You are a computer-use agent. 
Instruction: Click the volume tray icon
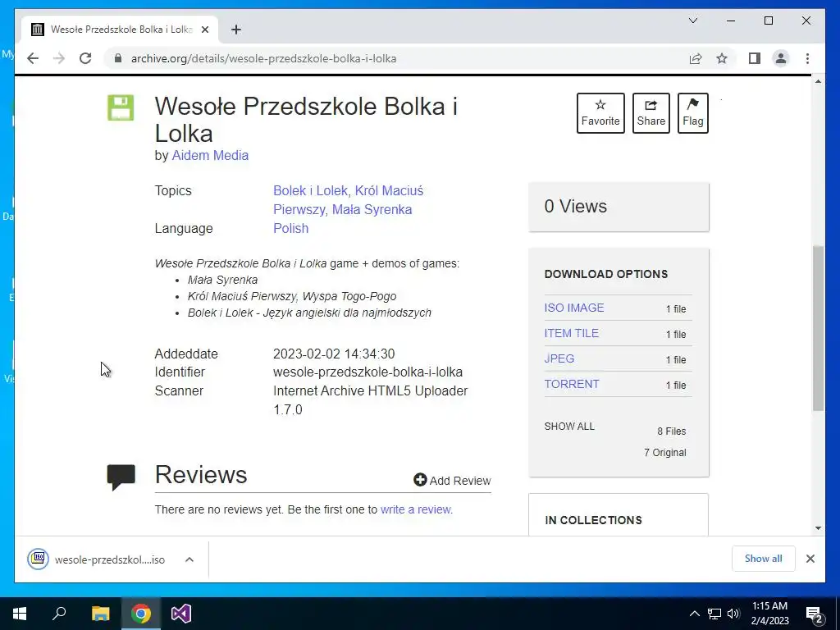[733, 614]
